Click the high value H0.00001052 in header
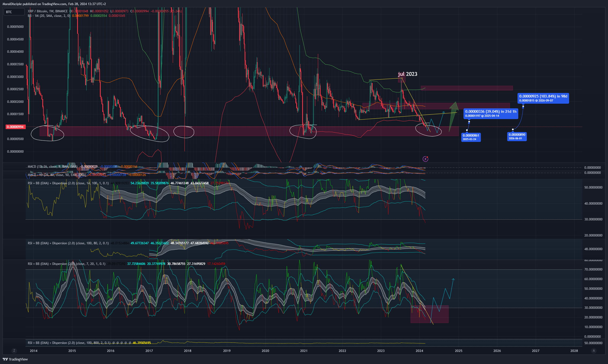This screenshot has width=608, height=364. pyautogui.click(x=99, y=11)
